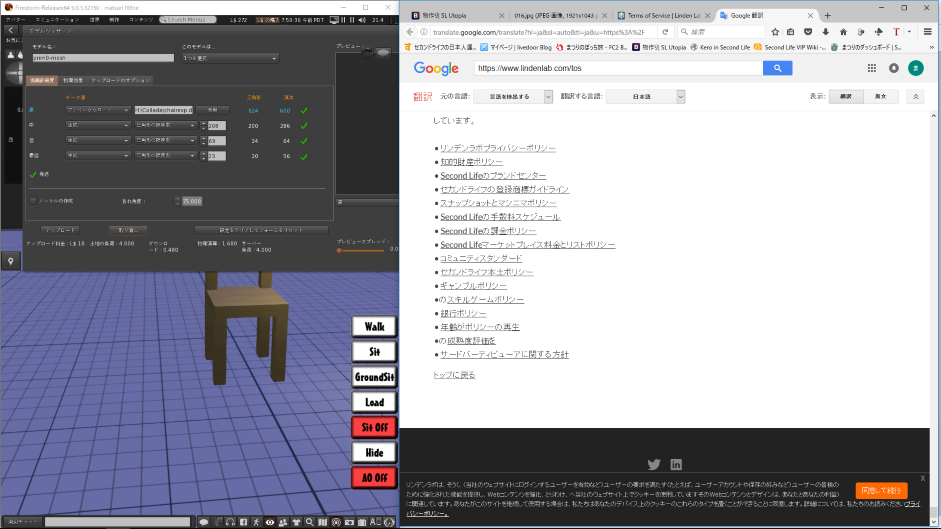Click the crease angle value field 75.000
Viewport: 941px width, 529px height.
point(192,201)
